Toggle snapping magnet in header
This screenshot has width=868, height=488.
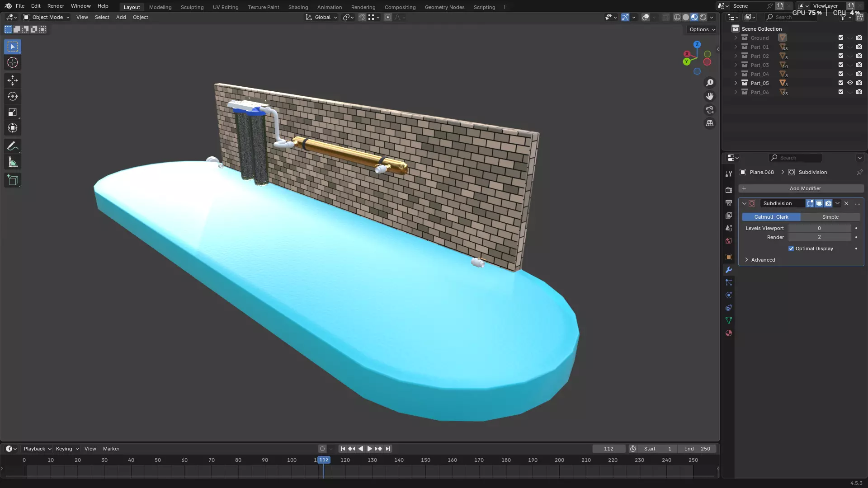362,17
